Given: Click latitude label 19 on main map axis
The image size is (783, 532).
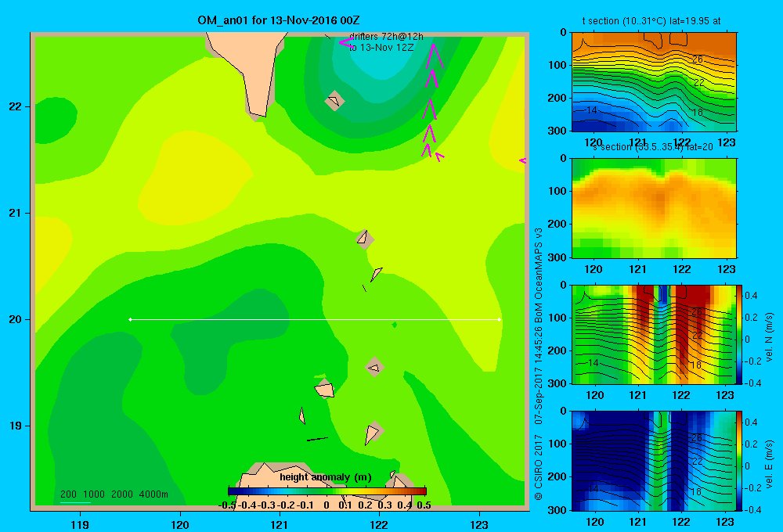Looking at the screenshot, I should pos(15,426).
